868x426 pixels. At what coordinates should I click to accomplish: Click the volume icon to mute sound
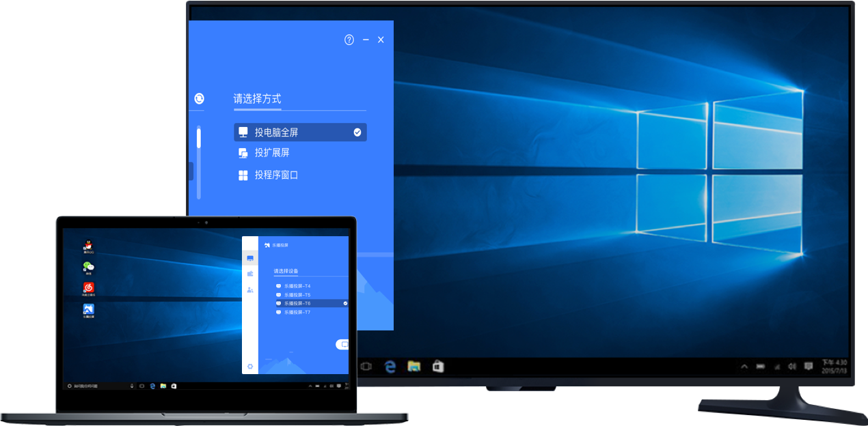click(791, 367)
